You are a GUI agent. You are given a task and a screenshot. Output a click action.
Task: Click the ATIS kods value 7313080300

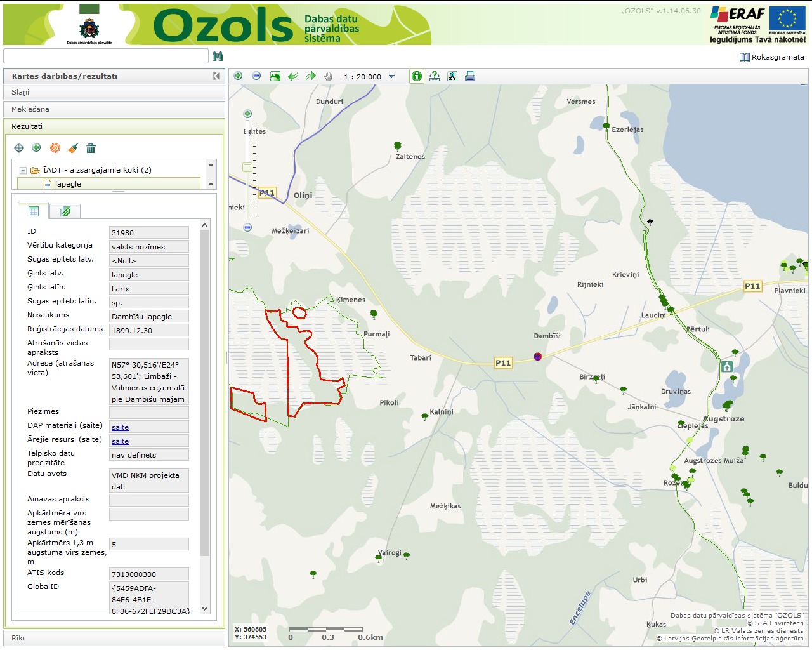pyautogui.click(x=149, y=574)
